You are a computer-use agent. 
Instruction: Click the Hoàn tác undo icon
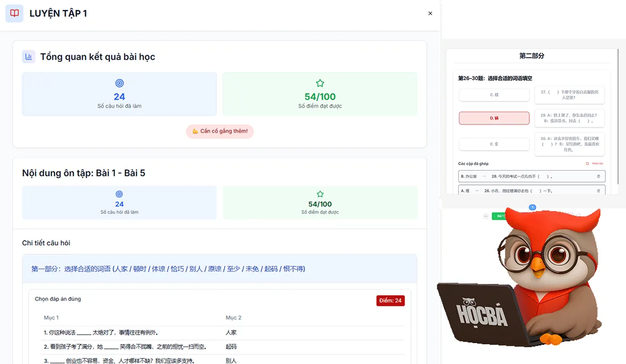(x=587, y=164)
